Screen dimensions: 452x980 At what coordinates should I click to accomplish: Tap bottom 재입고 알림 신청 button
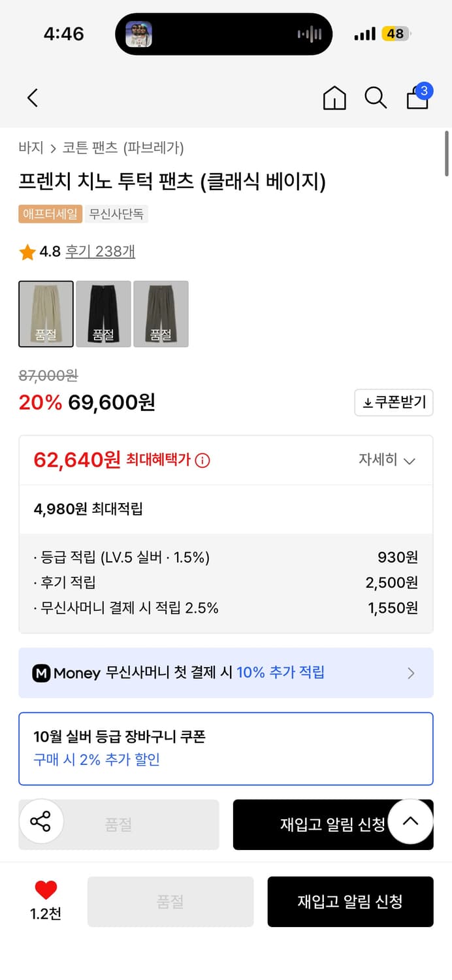[350, 902]
